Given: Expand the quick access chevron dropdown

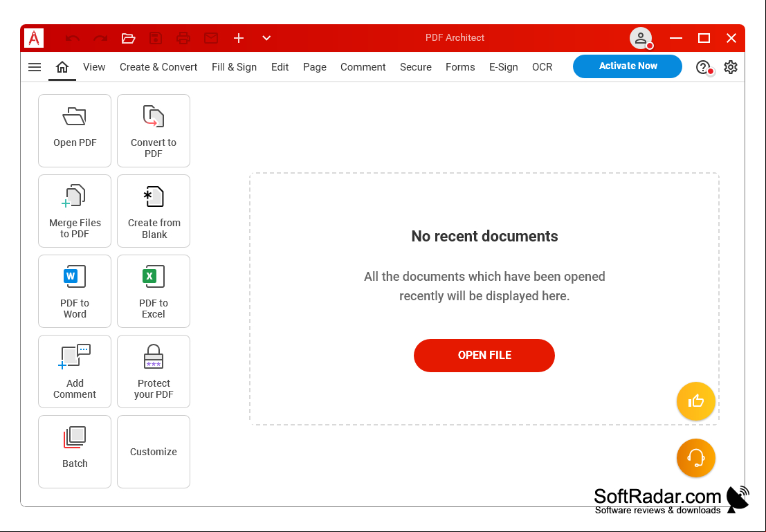Looking at the screenshot, I should pyautogui.click(x=266, y=38).
